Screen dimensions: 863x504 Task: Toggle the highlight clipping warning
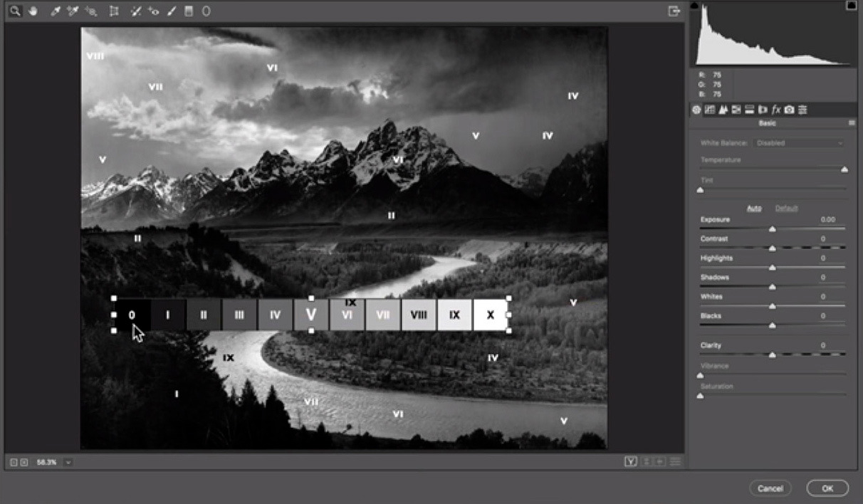click(850, 6)
